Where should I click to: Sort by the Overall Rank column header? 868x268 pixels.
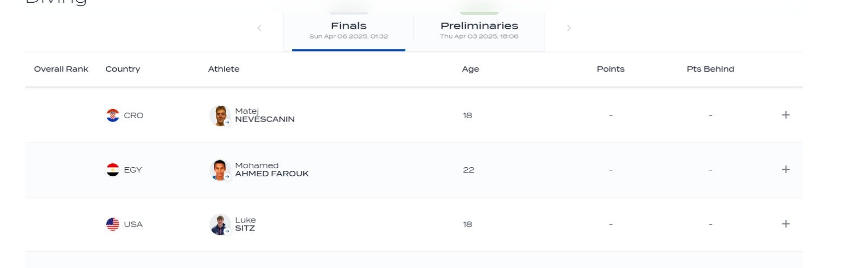pyautogui.click(x=61, y=69)
